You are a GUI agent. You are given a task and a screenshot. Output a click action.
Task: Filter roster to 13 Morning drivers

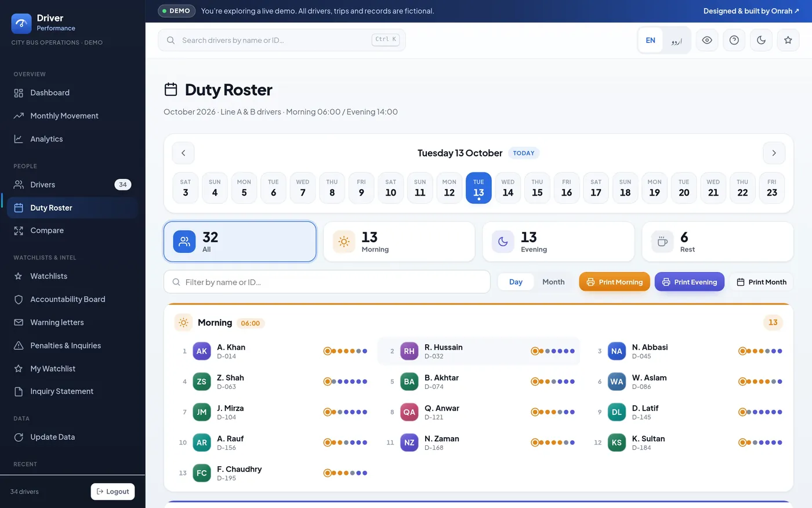tap(399, 242)
